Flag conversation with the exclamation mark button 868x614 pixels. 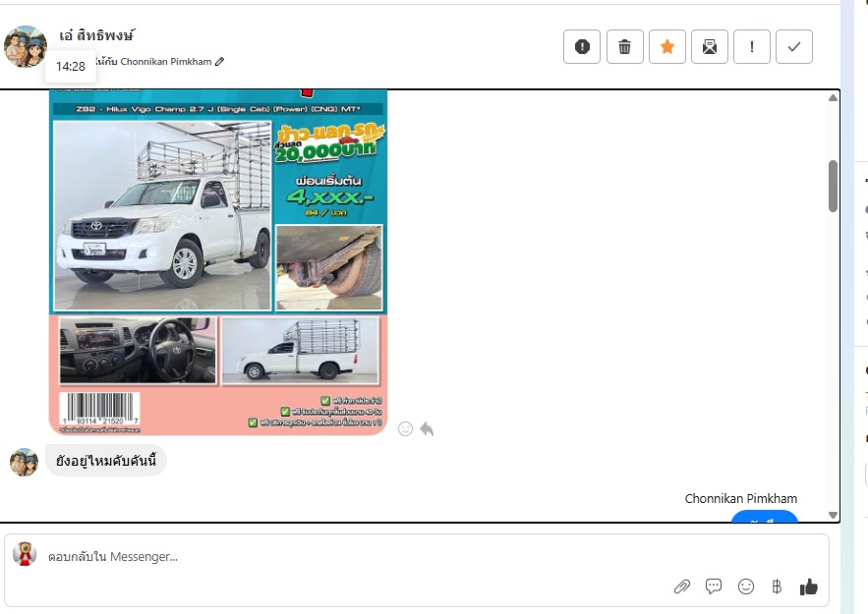click(752, 47)
